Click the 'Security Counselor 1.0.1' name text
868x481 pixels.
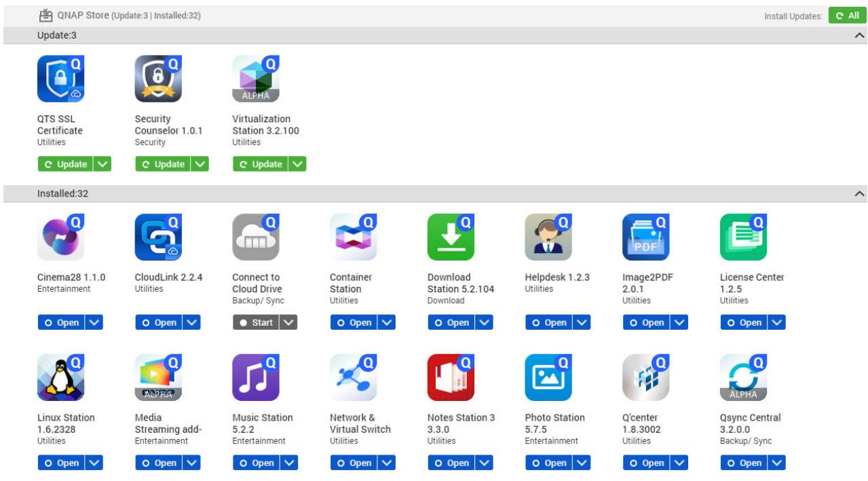click(169, 125)
